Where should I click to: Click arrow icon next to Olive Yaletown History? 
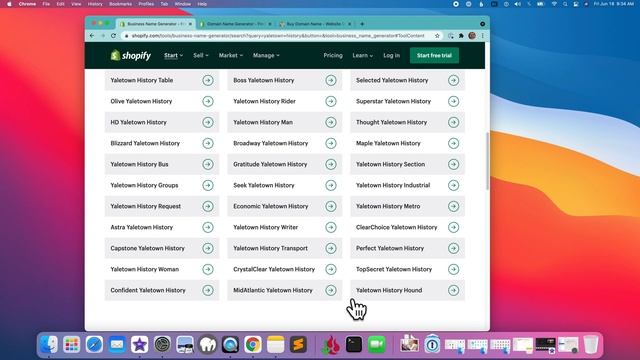pyautogui.click(x=208, y=101)
